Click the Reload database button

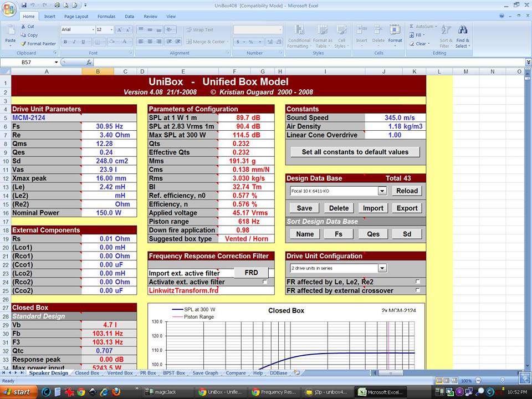pos(407,191)
